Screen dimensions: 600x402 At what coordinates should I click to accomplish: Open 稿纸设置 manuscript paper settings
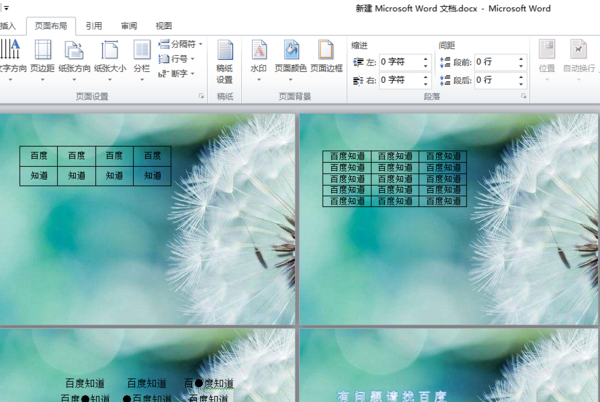(x=225, y=62)
